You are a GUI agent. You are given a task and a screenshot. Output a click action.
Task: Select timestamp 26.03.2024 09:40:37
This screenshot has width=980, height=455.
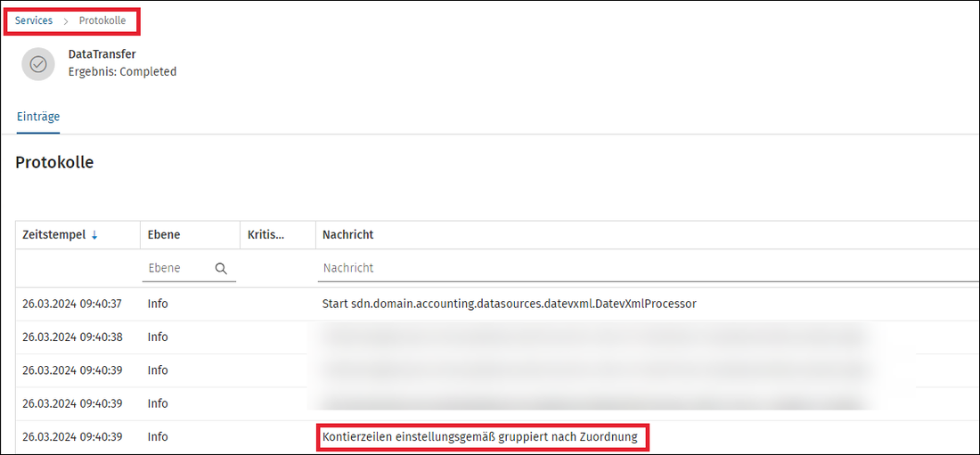(72, 304)
